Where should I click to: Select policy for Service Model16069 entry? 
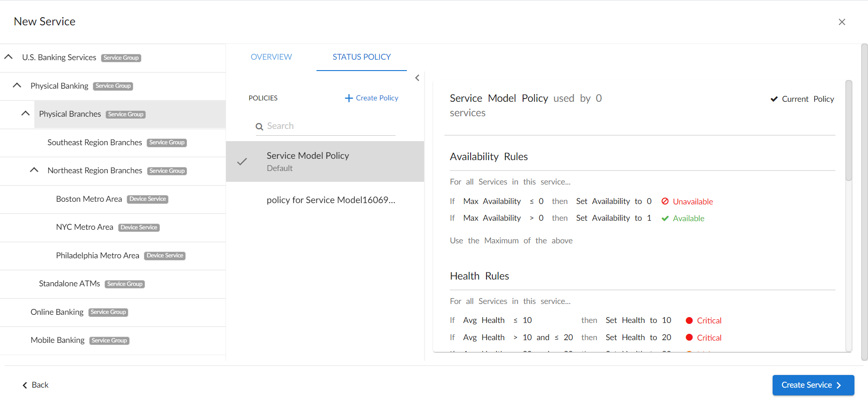pyautogui.click(x=330, y=200)
